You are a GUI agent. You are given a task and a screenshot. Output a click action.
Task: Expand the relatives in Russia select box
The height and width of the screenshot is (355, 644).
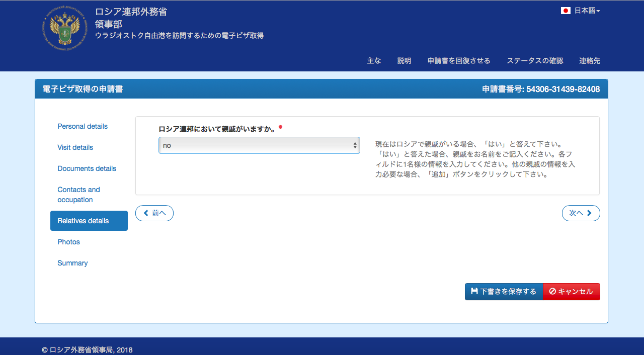[259, 145]
